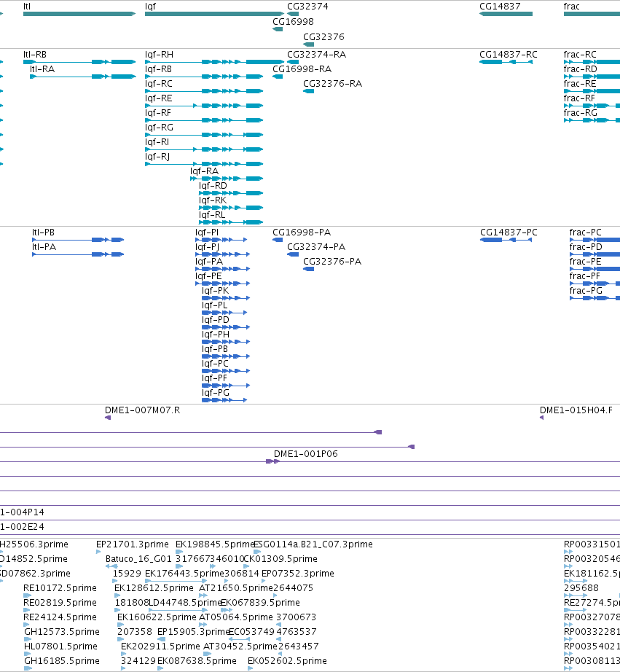Click the CG32376-RA transcript
Viewport: 620px width, 672px height.
tap(308, 91)
